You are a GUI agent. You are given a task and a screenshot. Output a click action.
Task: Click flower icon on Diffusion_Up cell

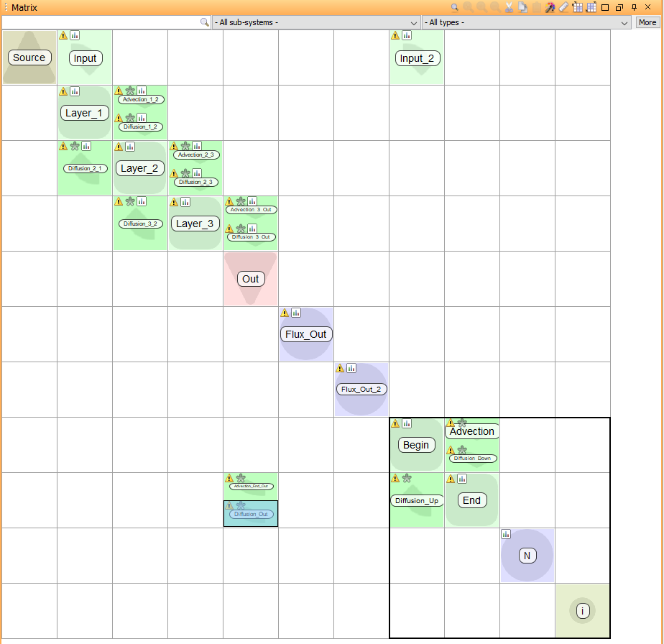[x=407, y=479]
